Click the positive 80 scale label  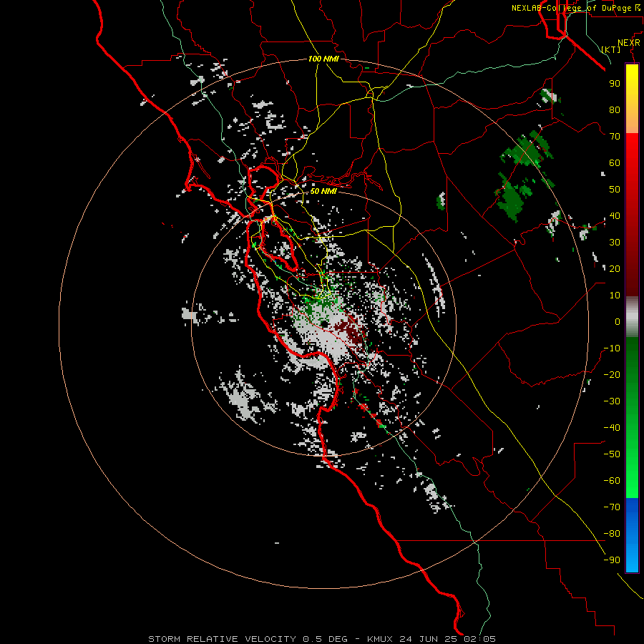coord(615,109)
